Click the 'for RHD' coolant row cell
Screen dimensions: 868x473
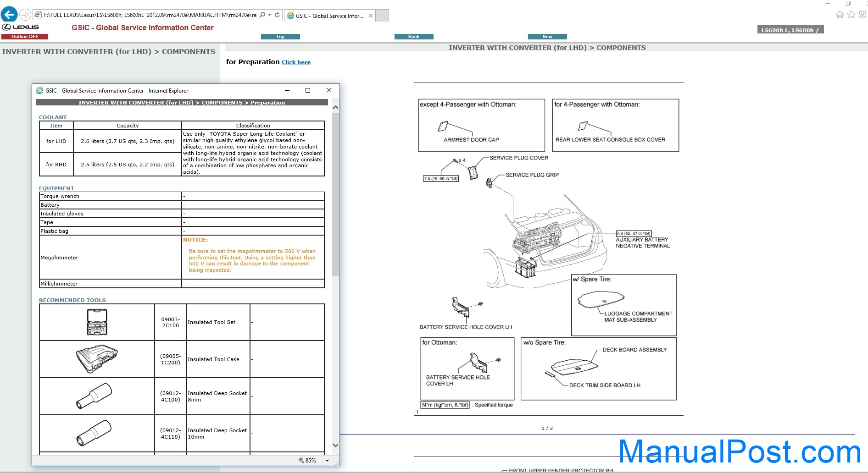pos(56,165)
